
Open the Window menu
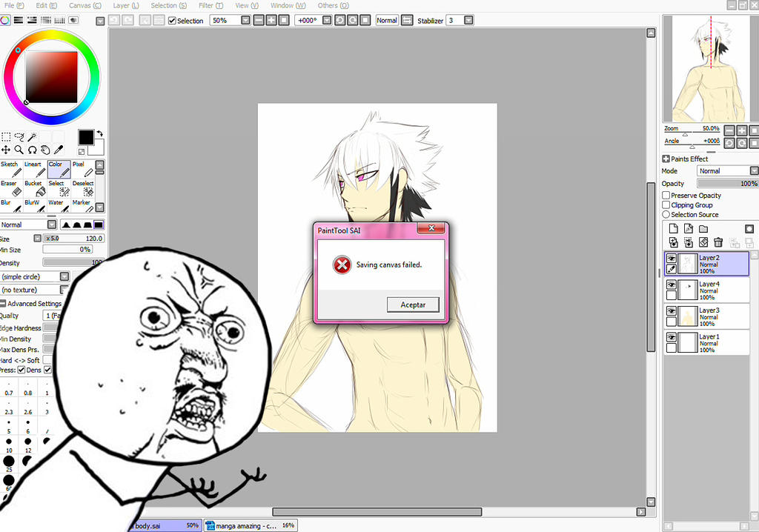pyautogui.click(x=288, y=5)
